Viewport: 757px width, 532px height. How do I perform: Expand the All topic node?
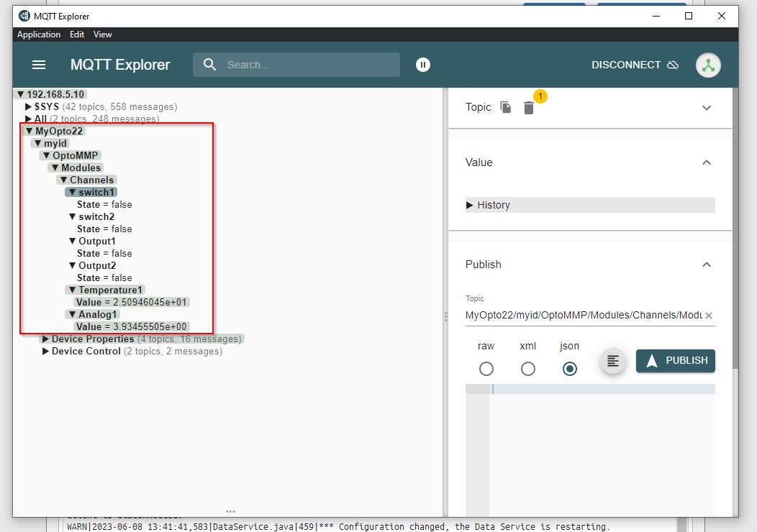pyautogui.click(x=29, y=119)
